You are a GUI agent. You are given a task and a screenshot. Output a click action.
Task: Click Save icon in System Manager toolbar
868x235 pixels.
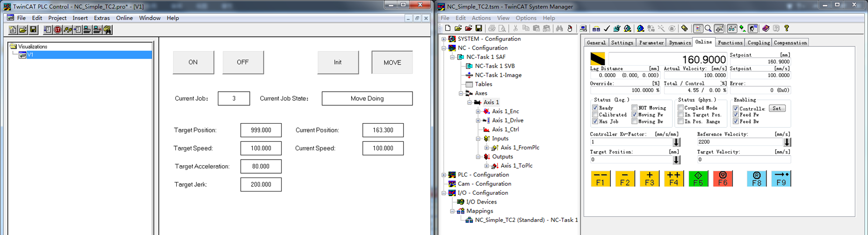pyautogui.click(x=479, y=29)
